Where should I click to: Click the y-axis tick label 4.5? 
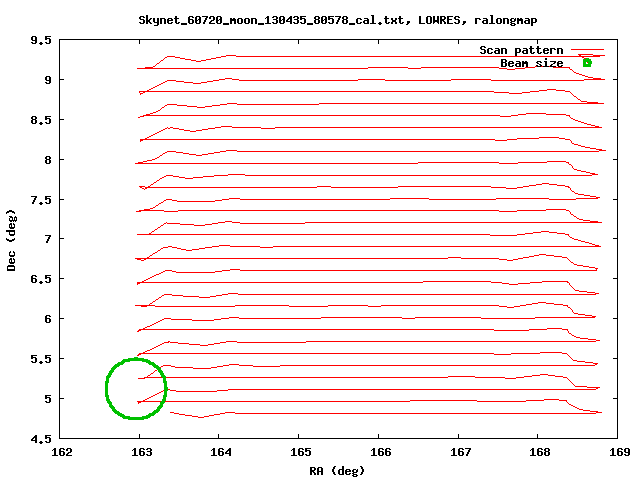tap(41, 439)
